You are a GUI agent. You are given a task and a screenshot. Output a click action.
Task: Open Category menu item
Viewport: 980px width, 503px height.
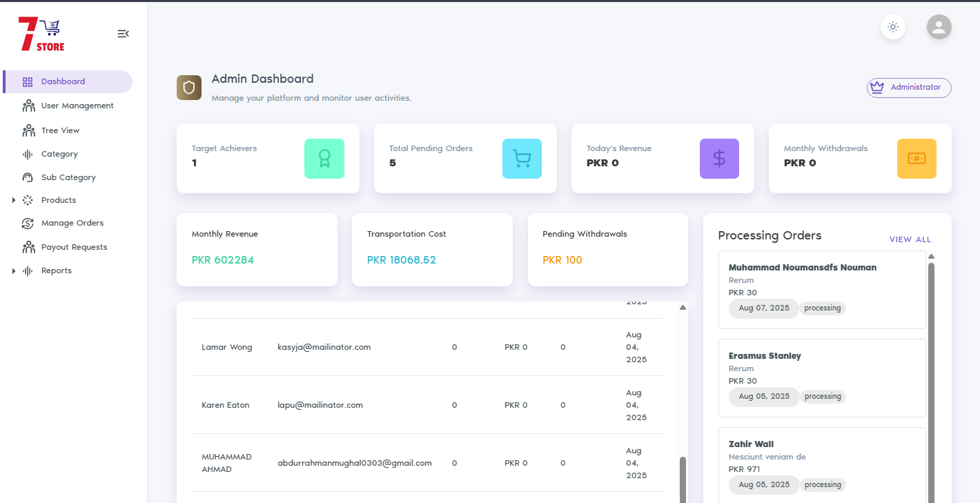coord(68,154)
